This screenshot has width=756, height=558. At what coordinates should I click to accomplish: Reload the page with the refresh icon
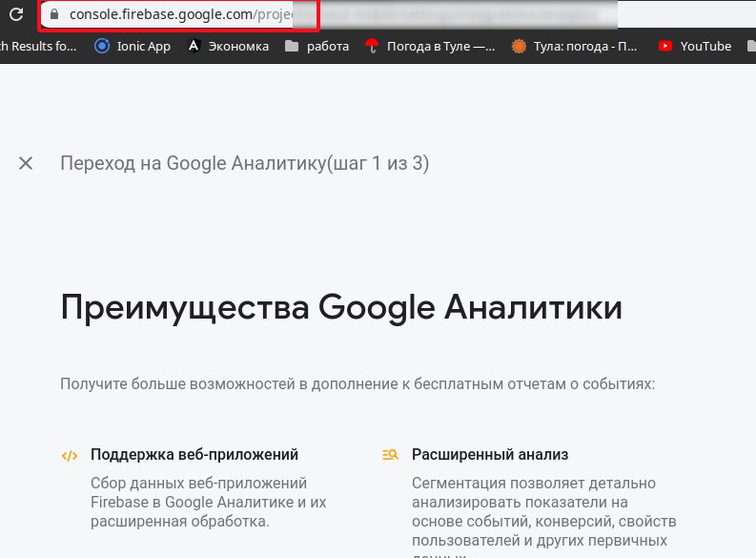pos(16,14)
